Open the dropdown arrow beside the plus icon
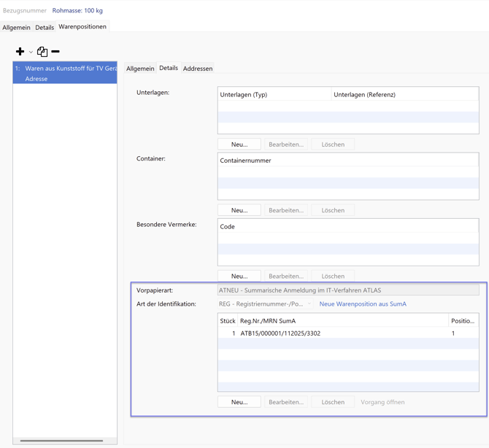The height and width of the screenshot is (448, 489). tap(31, 53)
